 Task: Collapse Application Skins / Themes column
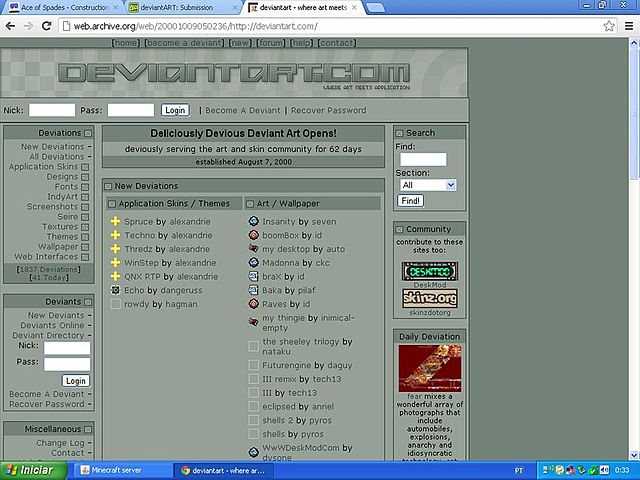(x=112, y=204)
